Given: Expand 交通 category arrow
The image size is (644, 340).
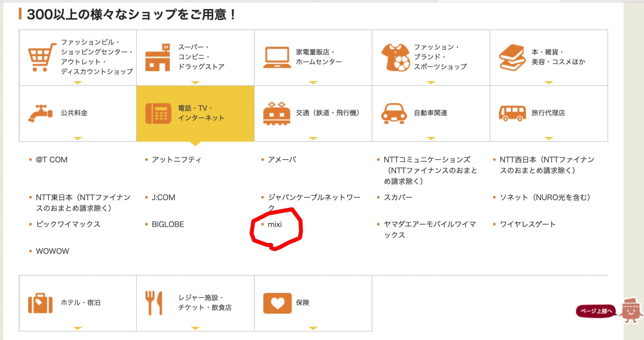Looking at the screenshot, I should click(x=313, y=138).
